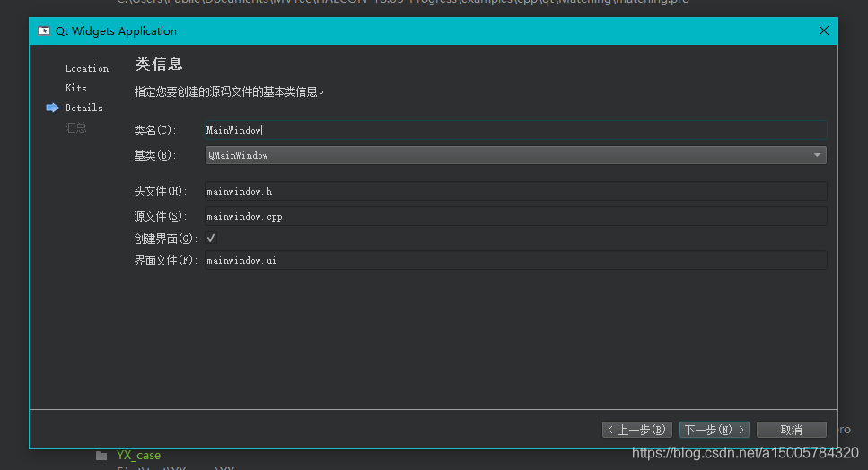868x470 pixels.
Task: Close the Qt Widgets Application dialog
Action: [x=824, y=31]
